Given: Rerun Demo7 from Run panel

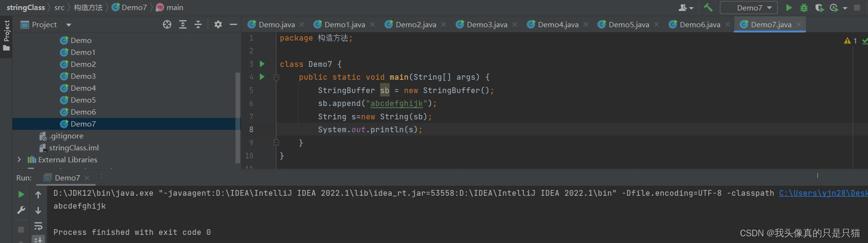Looking at the screenshot, I should (x=21, y=194).
